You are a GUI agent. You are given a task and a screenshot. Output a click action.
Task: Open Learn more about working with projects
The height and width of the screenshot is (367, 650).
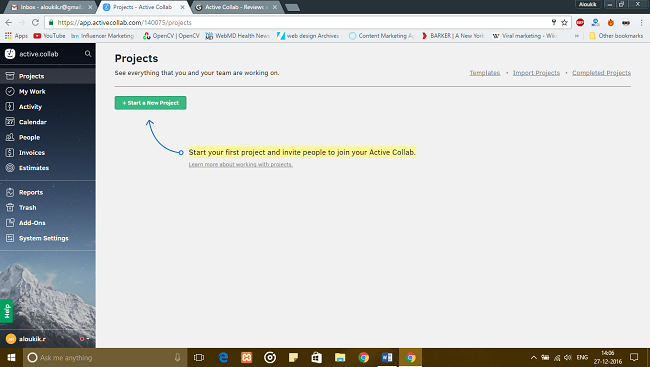(x=240, y=165)
